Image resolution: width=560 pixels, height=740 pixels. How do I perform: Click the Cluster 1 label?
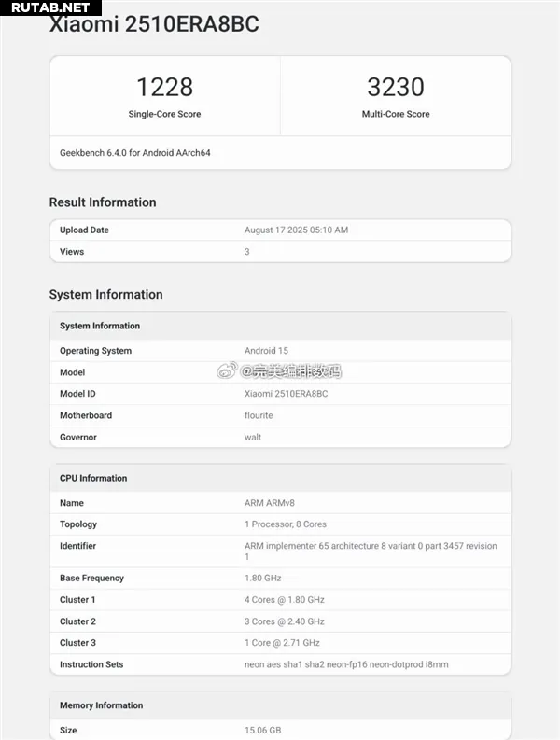pos(77,600)
